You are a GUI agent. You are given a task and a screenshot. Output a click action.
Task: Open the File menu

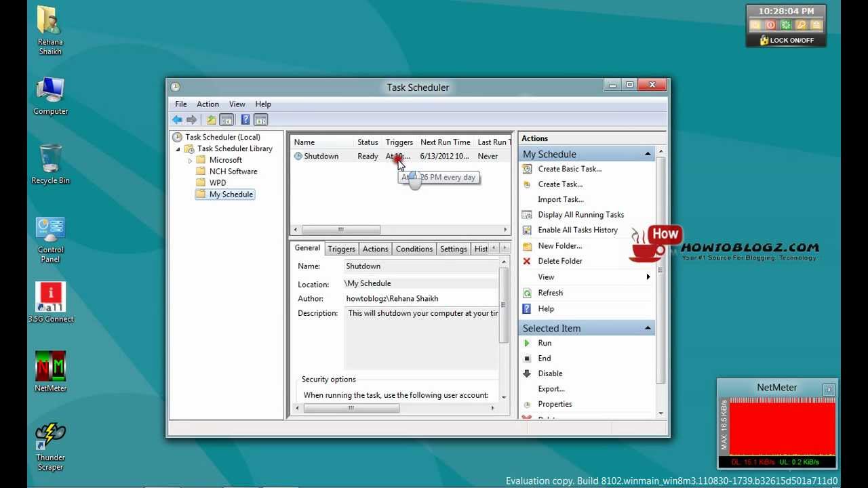coord(181,104)
